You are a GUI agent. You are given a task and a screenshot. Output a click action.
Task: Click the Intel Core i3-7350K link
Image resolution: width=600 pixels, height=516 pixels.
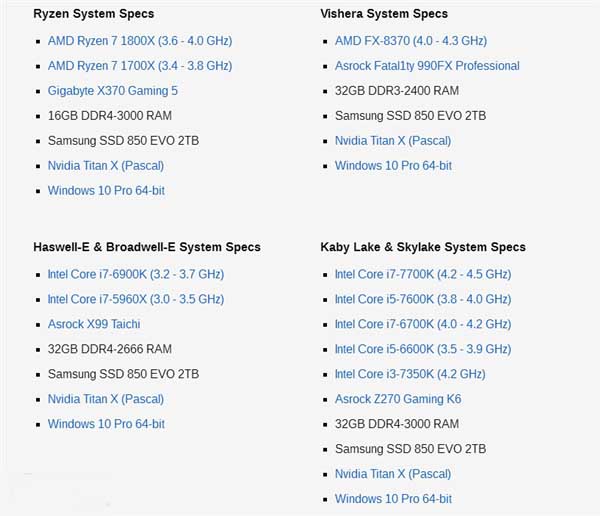(410, 374)
